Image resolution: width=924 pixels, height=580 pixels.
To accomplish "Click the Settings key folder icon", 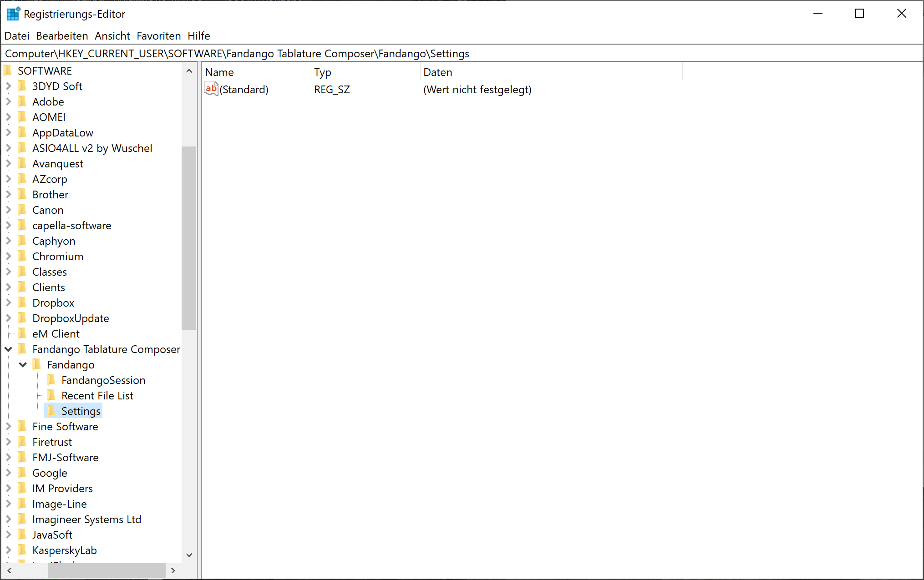I will [51, 411].
